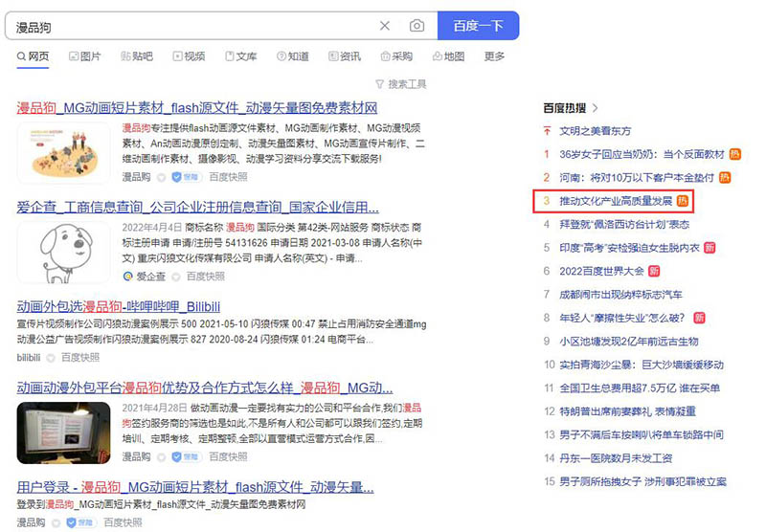
Task: Open hot search 特朗普出席前妻葬礼
Action: 627,411
